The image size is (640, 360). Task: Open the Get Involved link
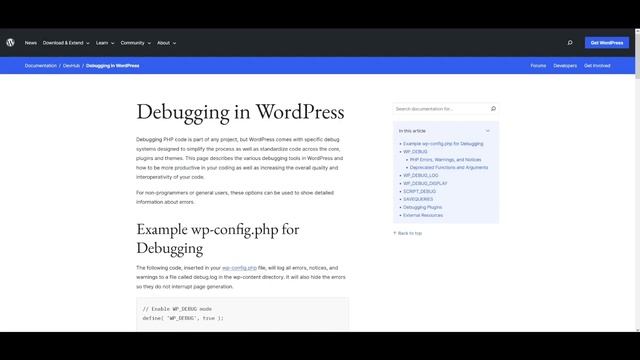click(597, 66)
